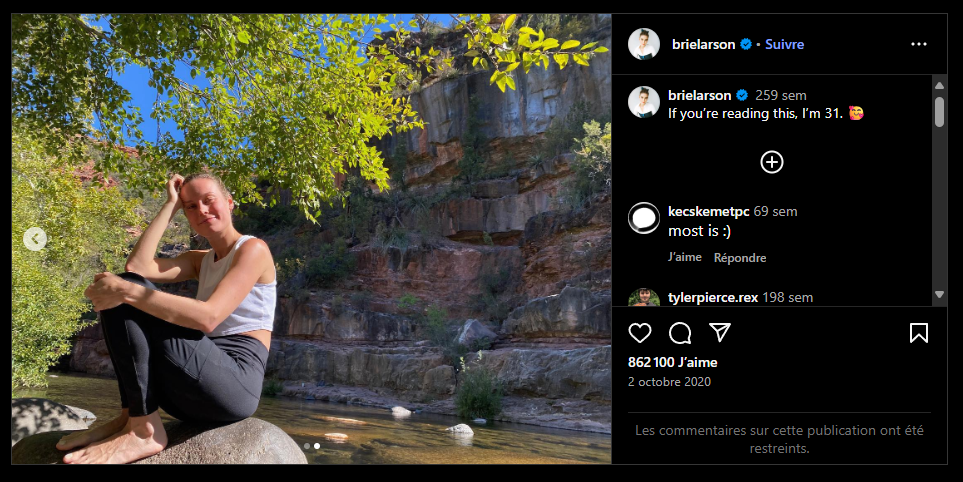Open the 862 100 J'aime likes list
Screen dimensions: 963x482
click(672, 362)
